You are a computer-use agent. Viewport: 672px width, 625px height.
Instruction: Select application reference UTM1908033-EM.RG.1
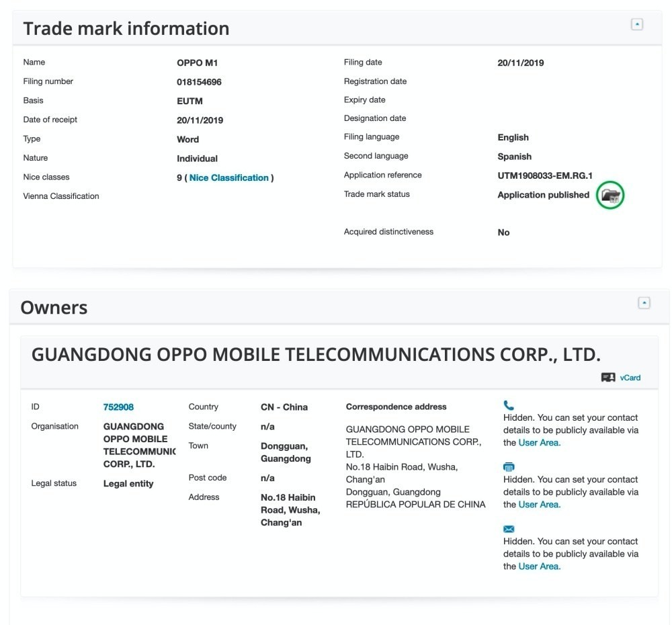pos(545,176)
